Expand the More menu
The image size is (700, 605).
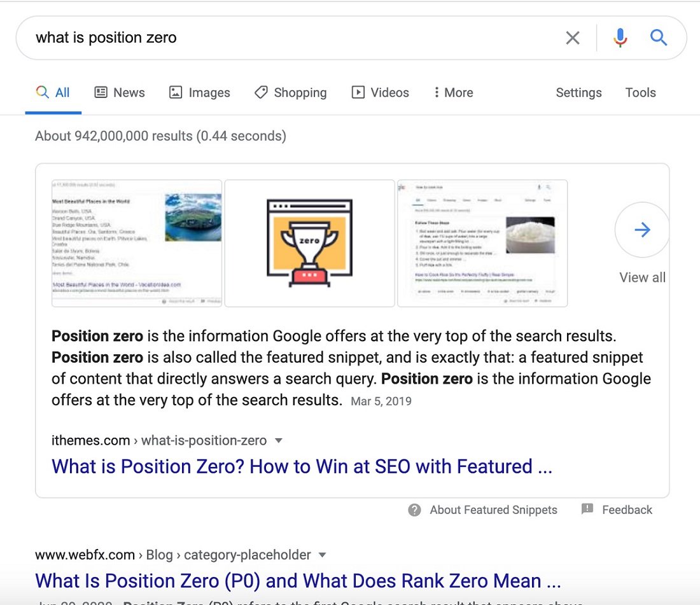[453, 93]
